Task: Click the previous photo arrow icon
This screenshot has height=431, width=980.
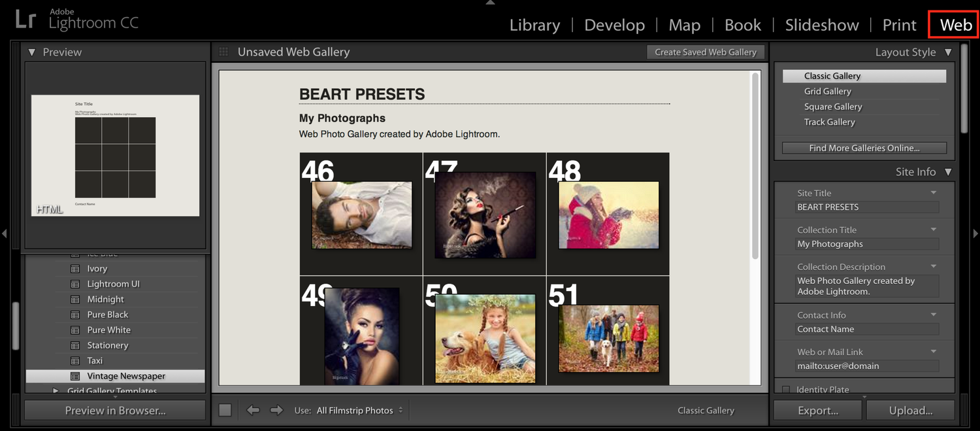Action: [253, 410]
